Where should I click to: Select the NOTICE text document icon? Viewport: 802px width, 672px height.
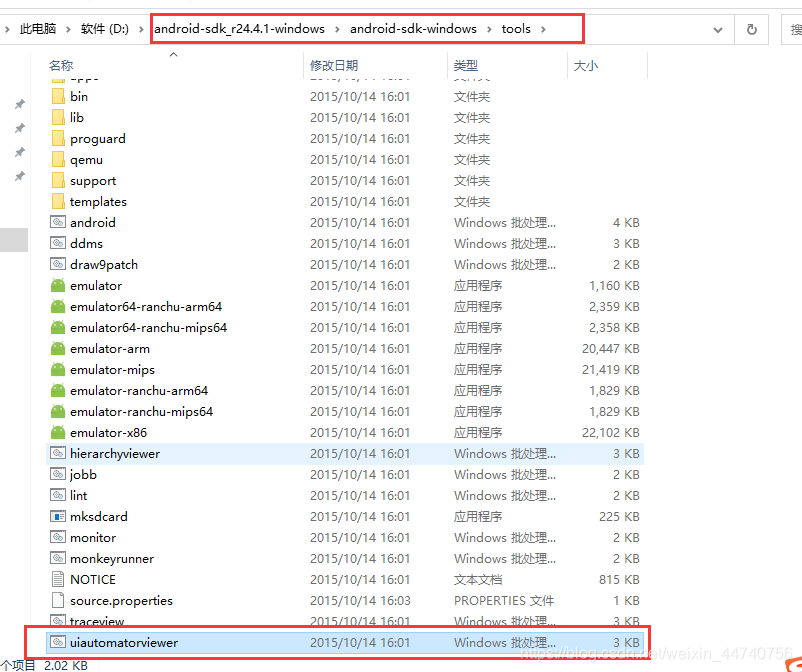point(58,579)
